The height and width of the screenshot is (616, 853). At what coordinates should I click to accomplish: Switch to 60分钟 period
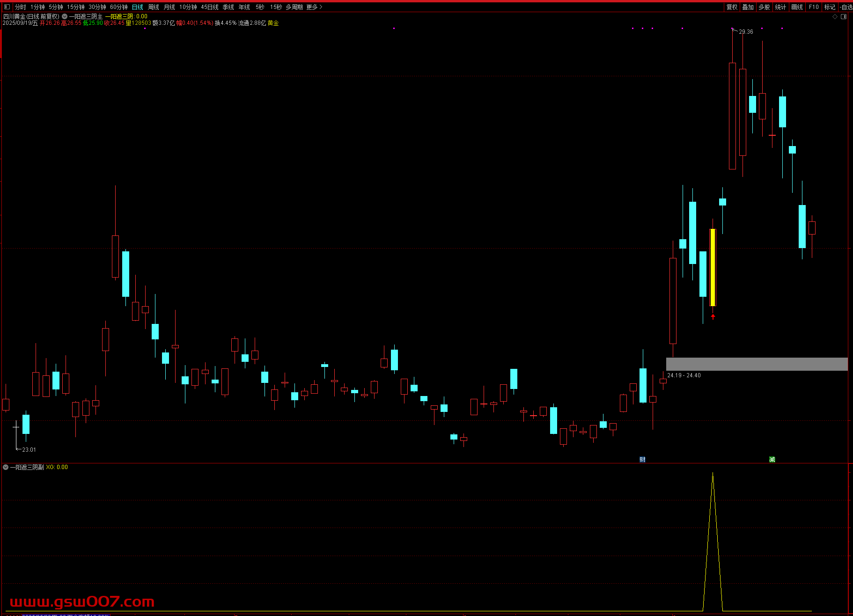(x=119, y=7)
